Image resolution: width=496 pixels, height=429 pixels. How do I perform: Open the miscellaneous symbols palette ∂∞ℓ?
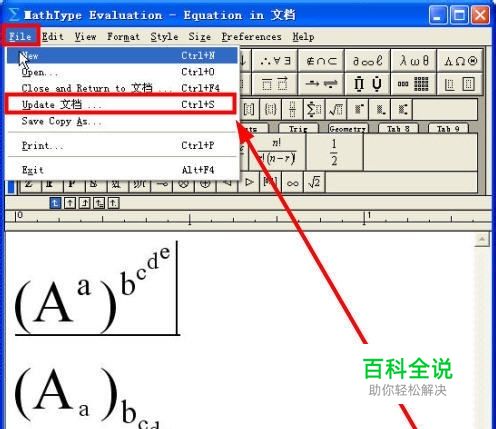(x=367, y=61)
